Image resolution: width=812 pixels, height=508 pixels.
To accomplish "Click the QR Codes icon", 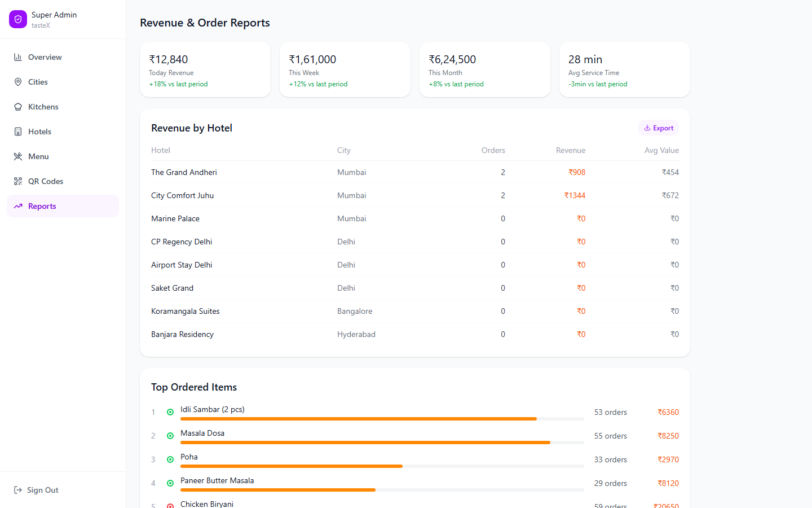I will (x=18, y=181).
